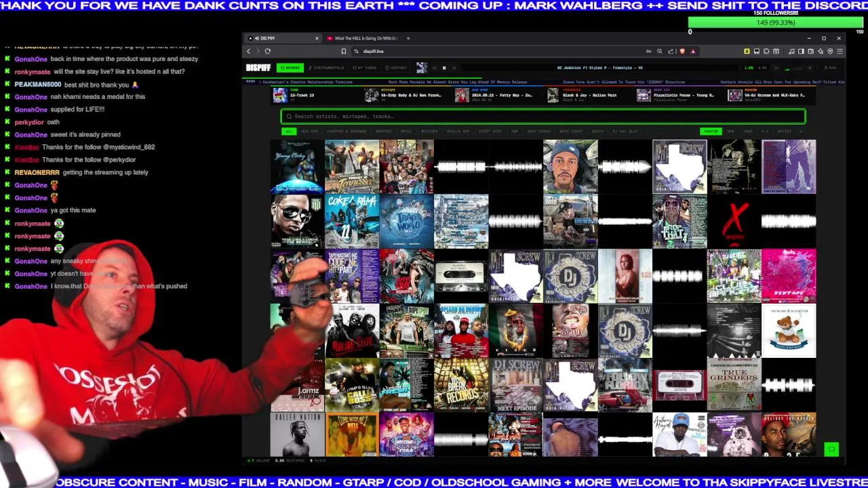This screenshot has width=868, height=488.
Task: Open the Brave VPN shield icon
Action: 830,52
